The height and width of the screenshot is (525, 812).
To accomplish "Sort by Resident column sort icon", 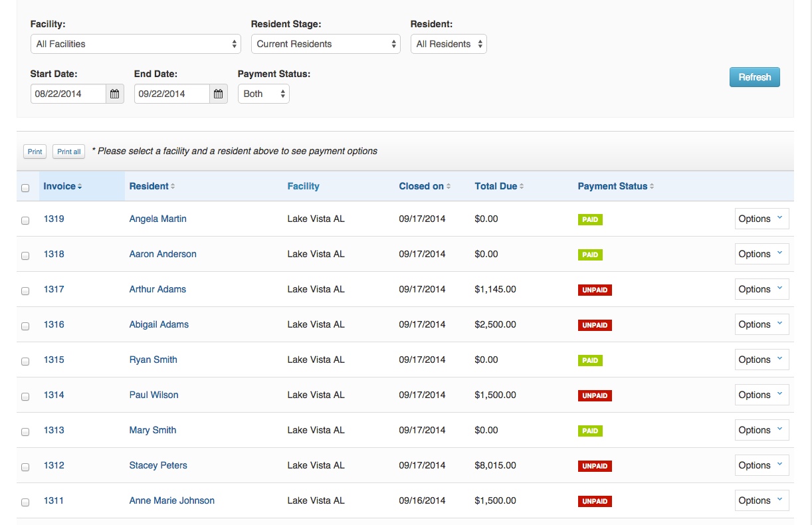I will click(x=173, y=187).
